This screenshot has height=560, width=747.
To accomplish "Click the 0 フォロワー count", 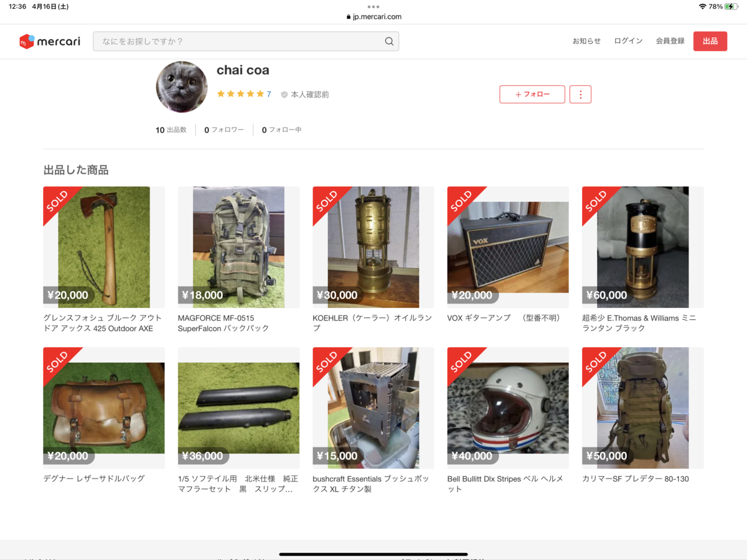I will 224,130.
